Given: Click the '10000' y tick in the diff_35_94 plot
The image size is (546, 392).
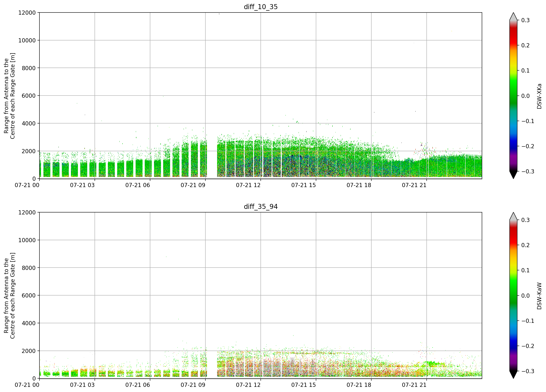Looking at the screenshot, I should tap(27, 240).
